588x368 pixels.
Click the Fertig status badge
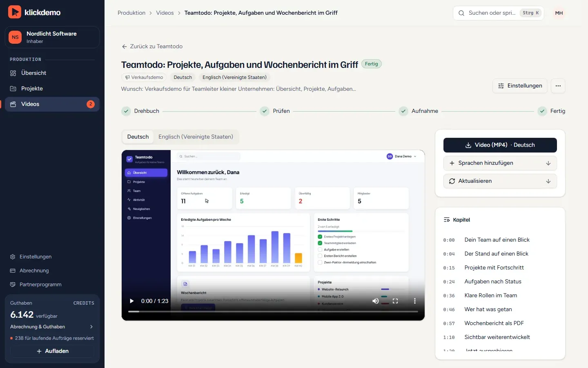(372, 64)
